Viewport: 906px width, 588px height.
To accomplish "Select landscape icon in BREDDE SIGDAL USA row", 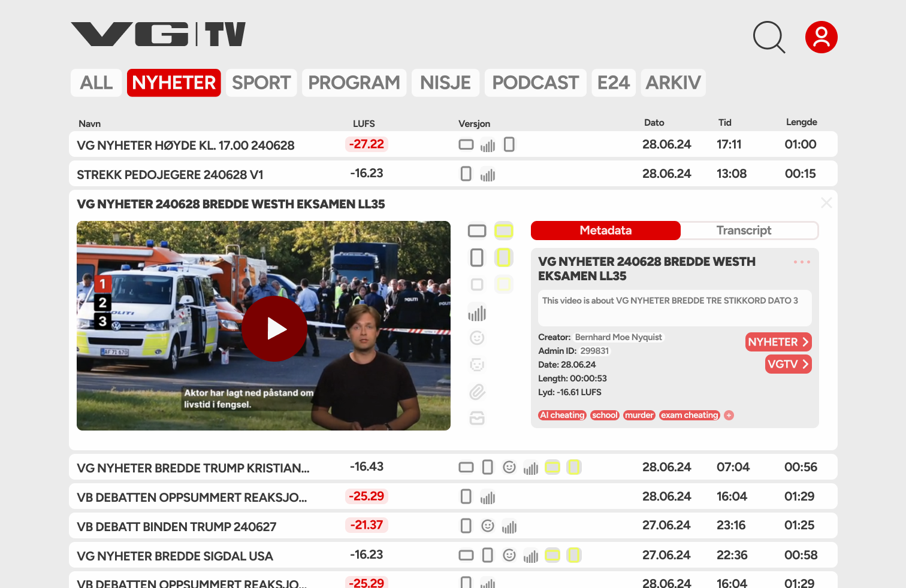I will 466,555.
